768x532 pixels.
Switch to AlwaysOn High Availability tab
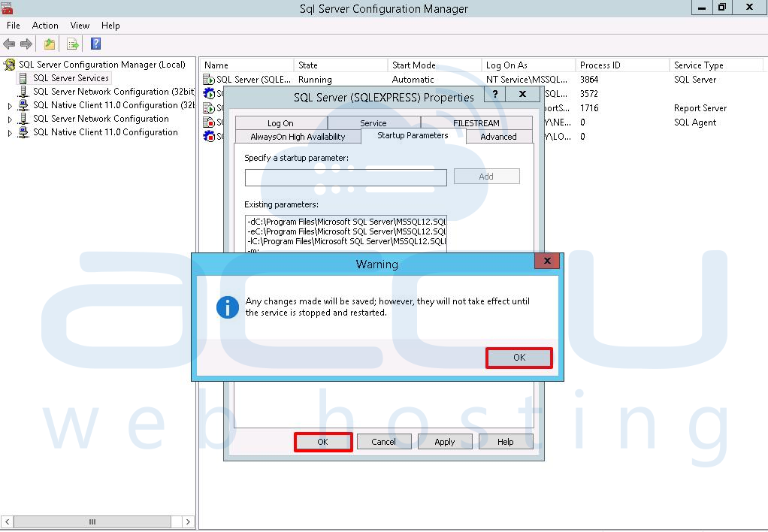coord(298,137)
